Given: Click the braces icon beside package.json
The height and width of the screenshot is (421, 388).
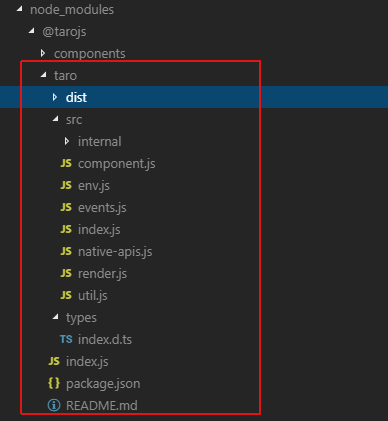Looking at the screenshot, I should (54, 383).
